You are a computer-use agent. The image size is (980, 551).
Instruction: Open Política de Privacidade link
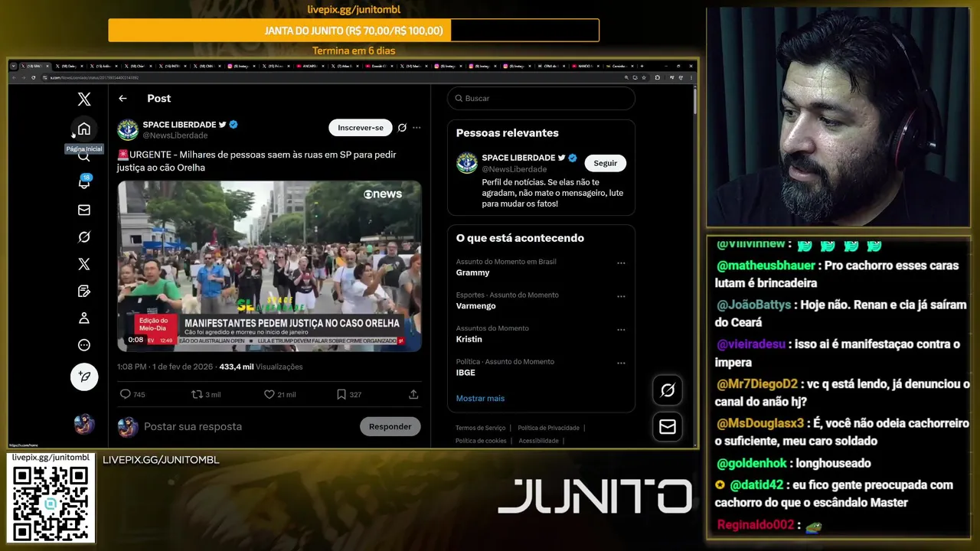(548, 428)
